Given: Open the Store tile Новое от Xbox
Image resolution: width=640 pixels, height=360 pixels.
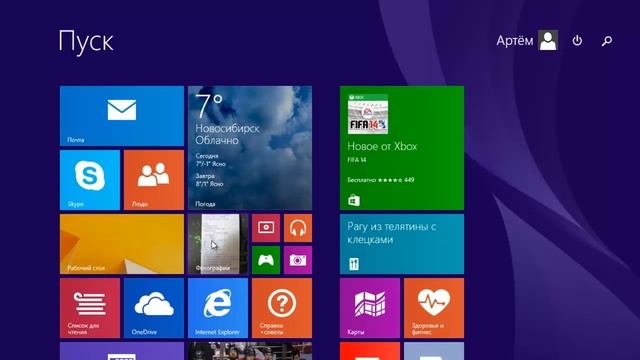Looking at the screenshot, I should pos(402,148).
